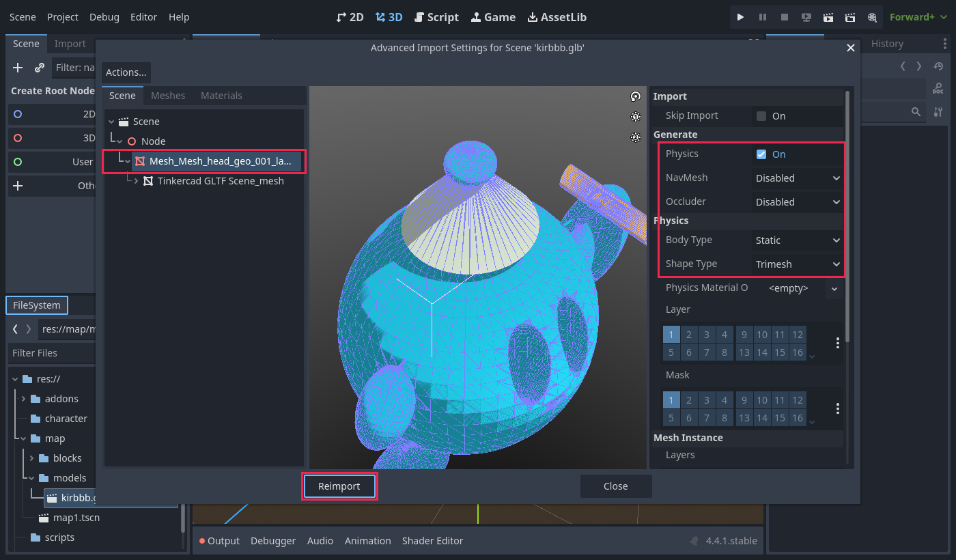Image resolution: width=956 pixels, height=560 pixels.
Task: Collapse the addons folder arrow
Action: [24, 399]
